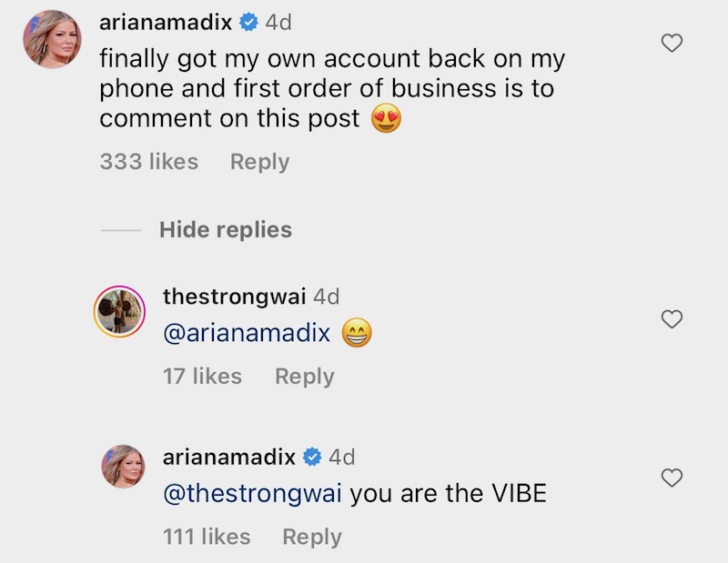Click the @thestrongwai mention in the bottom reply
This screenshot has height=563, width=728.
click(252, 494)
